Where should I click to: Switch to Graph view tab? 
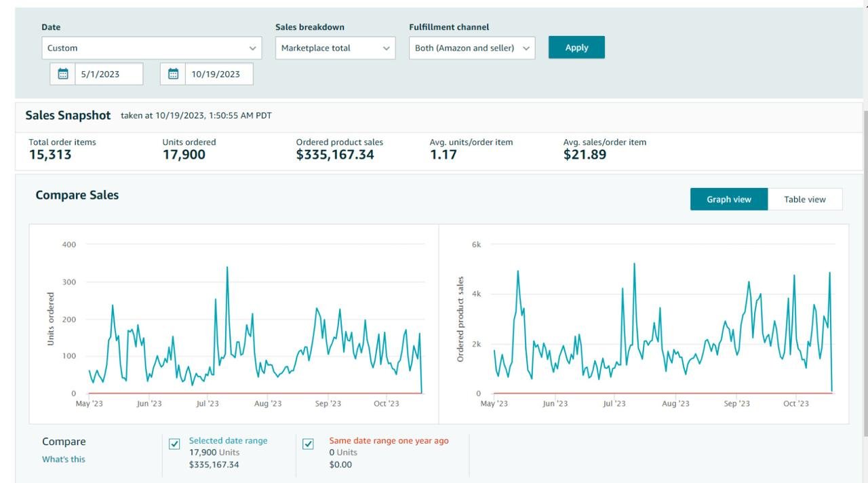coord(729,199)
